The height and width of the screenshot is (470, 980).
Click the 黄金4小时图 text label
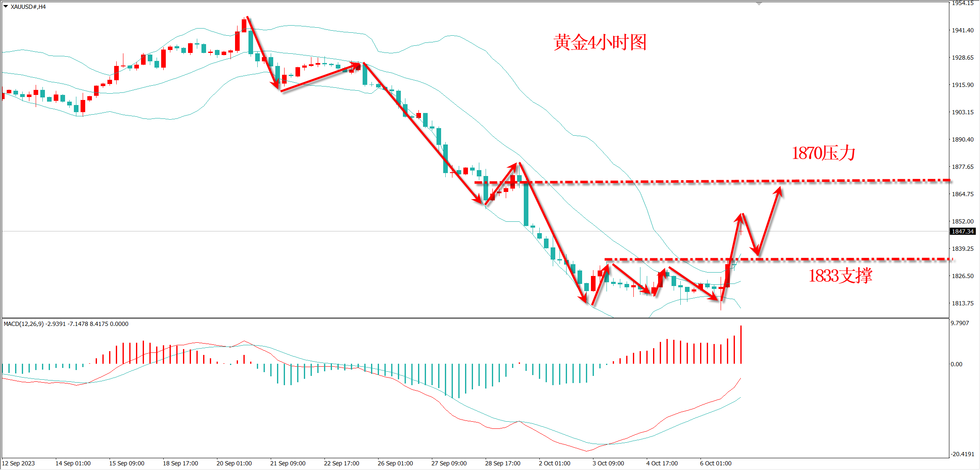point(600,42)
